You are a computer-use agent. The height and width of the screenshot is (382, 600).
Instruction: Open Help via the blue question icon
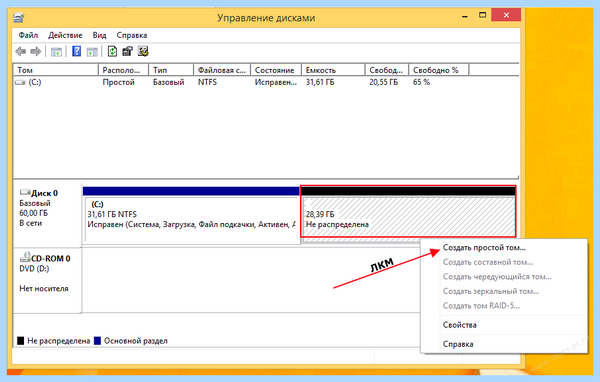pos(77,51)
